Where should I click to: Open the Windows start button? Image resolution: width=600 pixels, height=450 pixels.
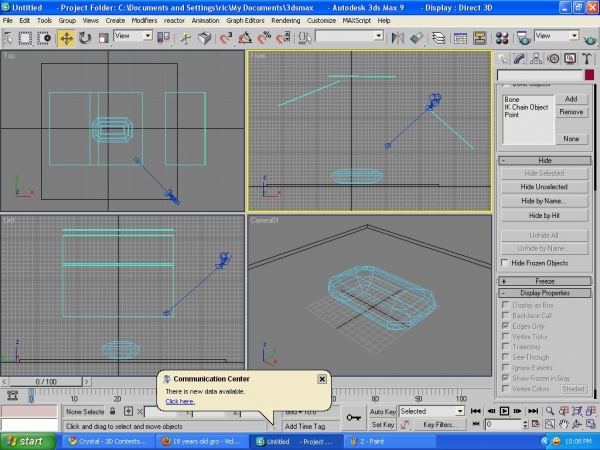[28, 441]
